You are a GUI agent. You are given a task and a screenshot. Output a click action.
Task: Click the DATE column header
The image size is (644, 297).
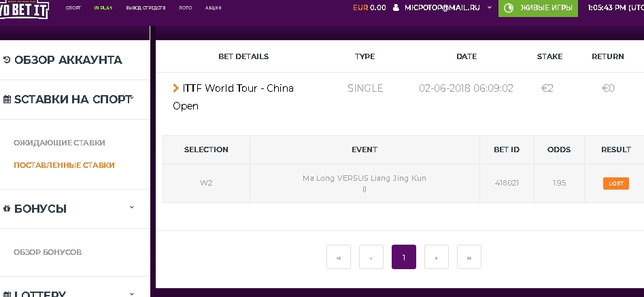467,56
